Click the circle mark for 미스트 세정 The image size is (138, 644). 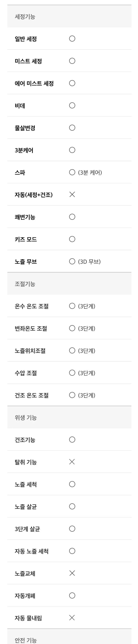[x=72, y=61]
